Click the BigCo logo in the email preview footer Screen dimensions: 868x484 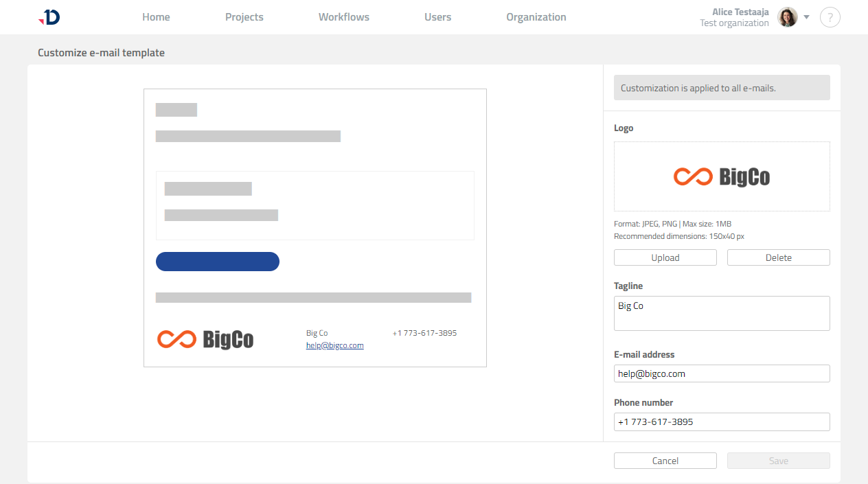tap(205, 338)
